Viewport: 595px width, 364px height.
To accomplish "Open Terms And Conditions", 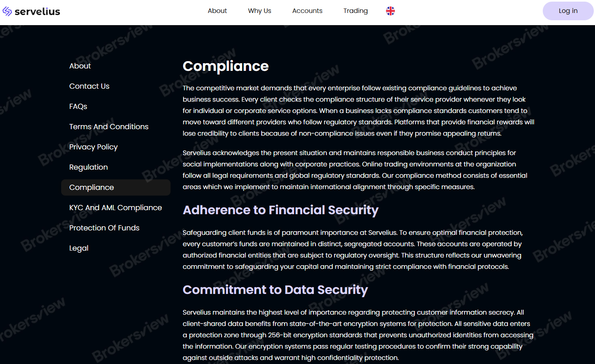I will [x=109, y=126].
